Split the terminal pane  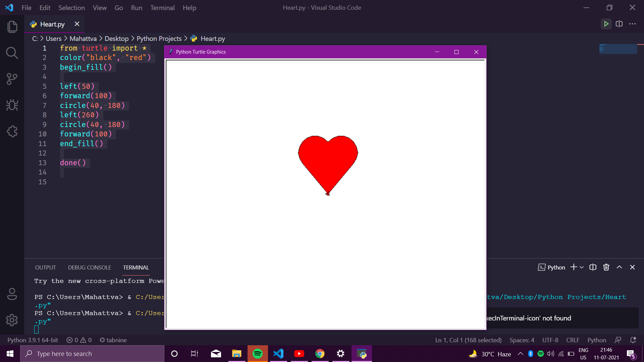pos(593,267)
